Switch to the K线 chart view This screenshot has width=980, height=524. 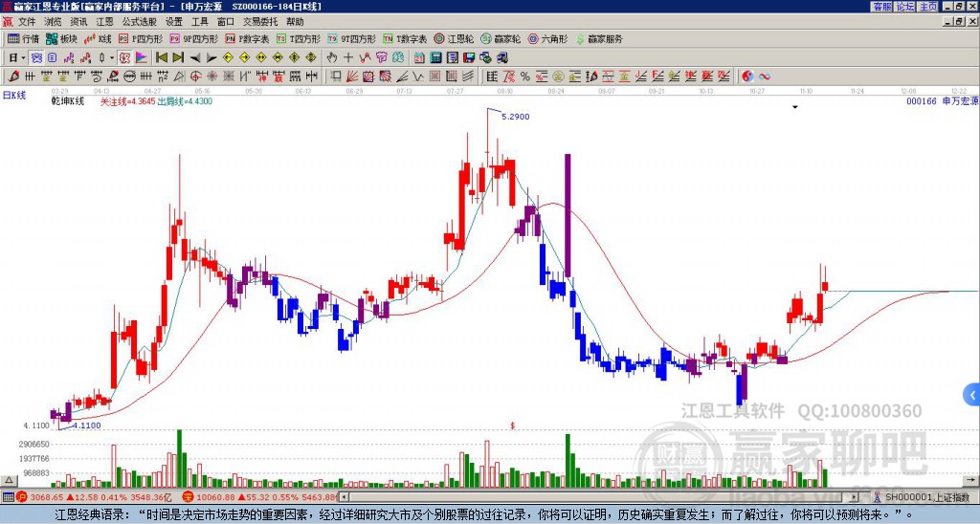click(x=98, y=38)
